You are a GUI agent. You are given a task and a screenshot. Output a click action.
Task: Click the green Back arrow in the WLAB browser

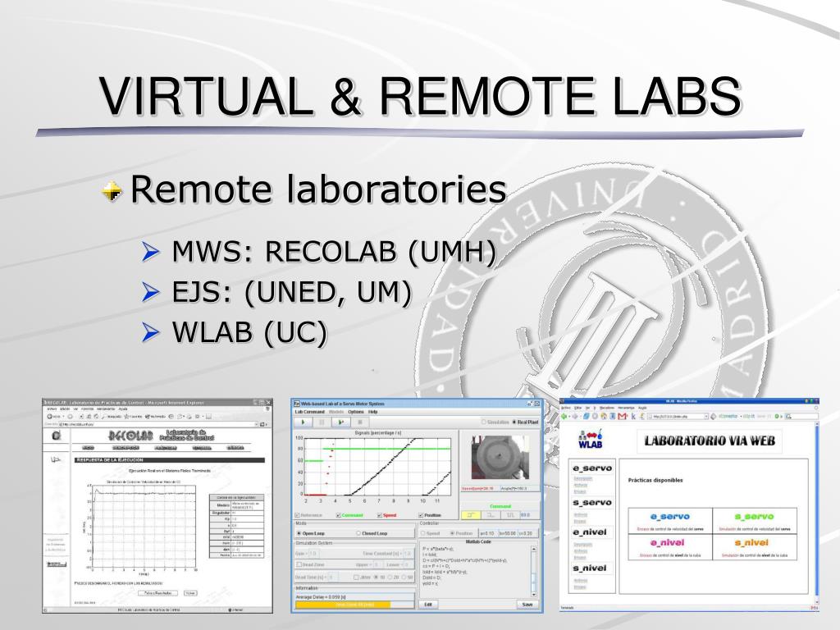tap(564, 416)
